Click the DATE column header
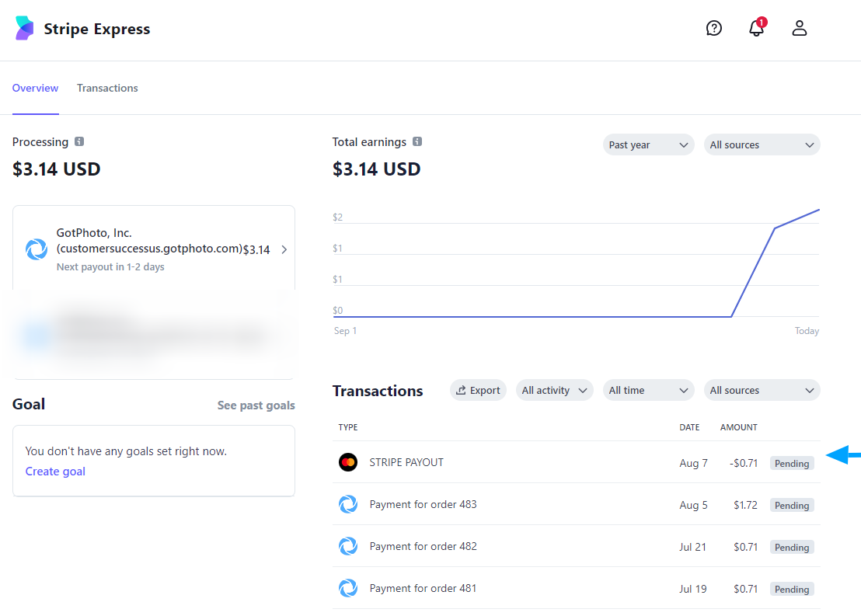The width and height of the screenshot is (861, 616). 689,427
